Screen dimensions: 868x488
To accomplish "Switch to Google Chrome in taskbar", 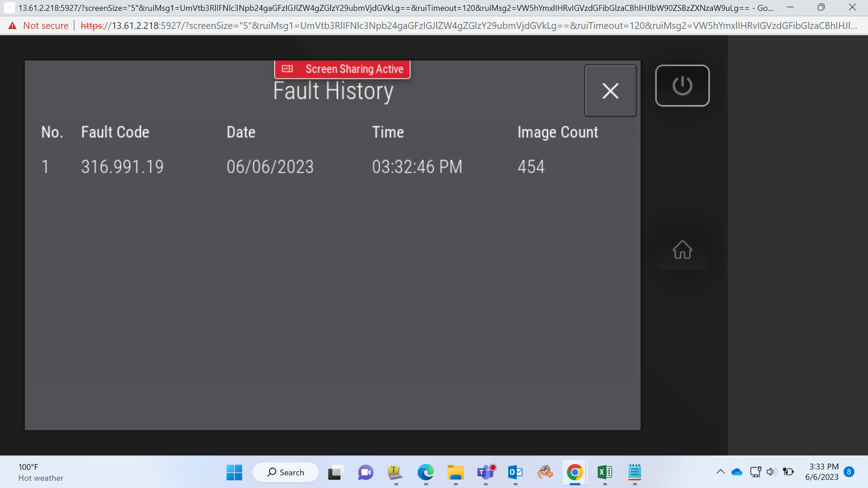I will (575, 473).
